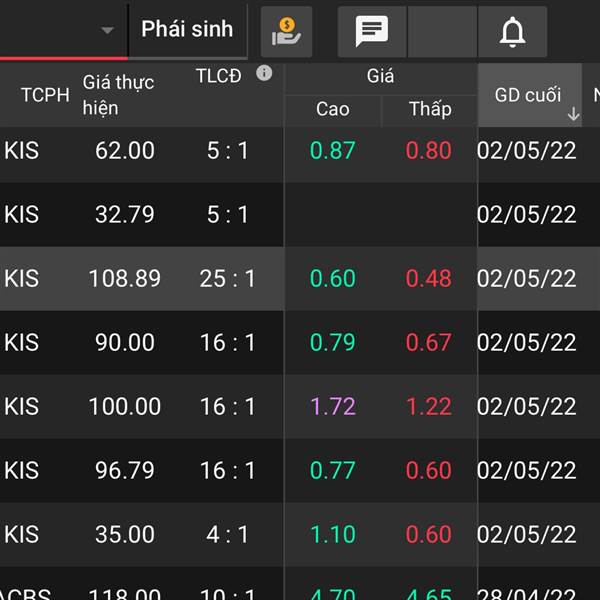This screenshot has width=600, height=600.
Task: Click the high price 1.10 cell
Action: click(332, 535)
